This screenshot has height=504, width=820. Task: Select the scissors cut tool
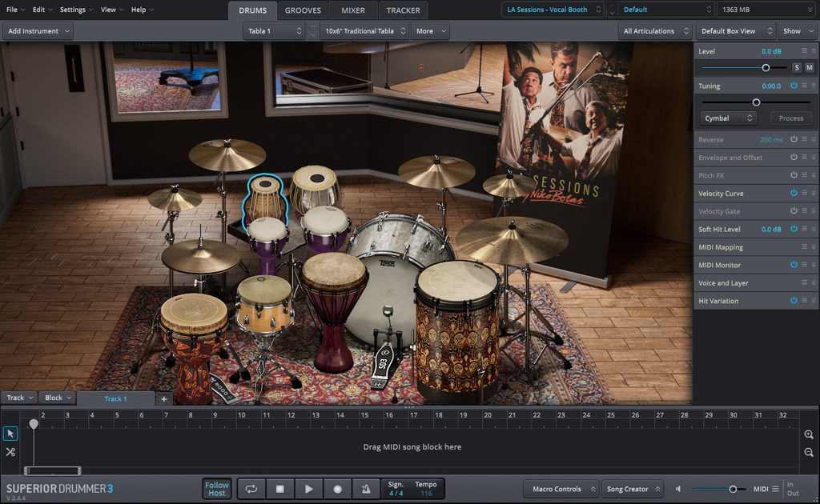point(10,452)
